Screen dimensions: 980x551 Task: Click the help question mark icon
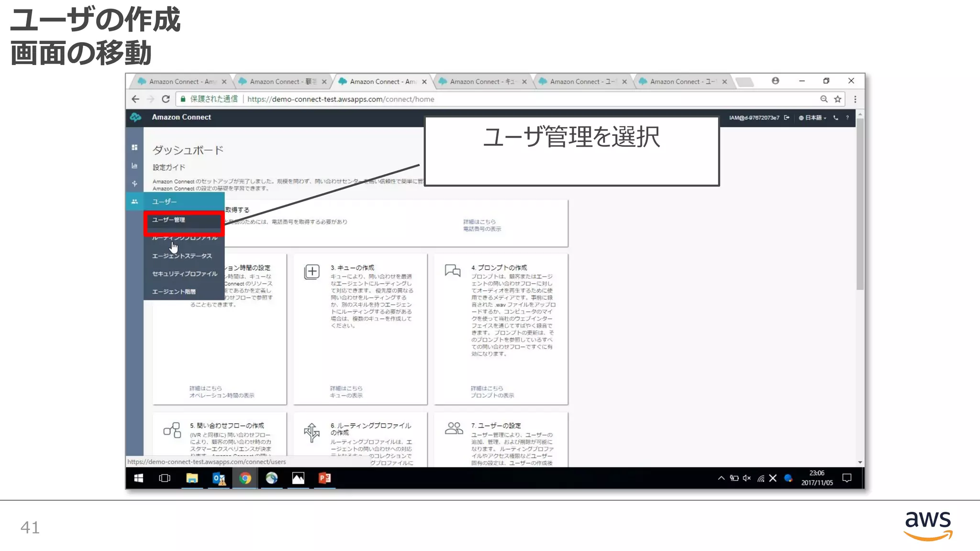point(847,118)
